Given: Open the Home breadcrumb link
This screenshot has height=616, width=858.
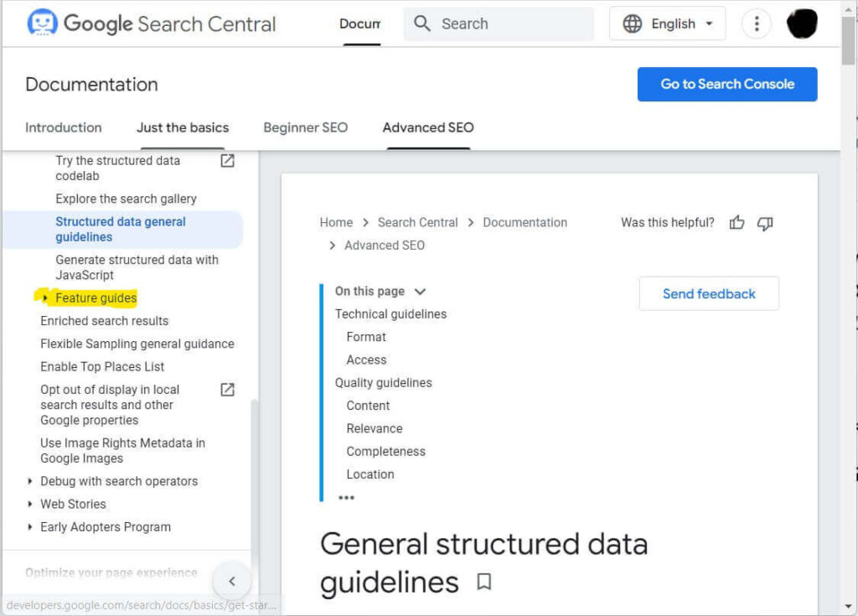Looking at the screenshot, I should tap(336, 222).
